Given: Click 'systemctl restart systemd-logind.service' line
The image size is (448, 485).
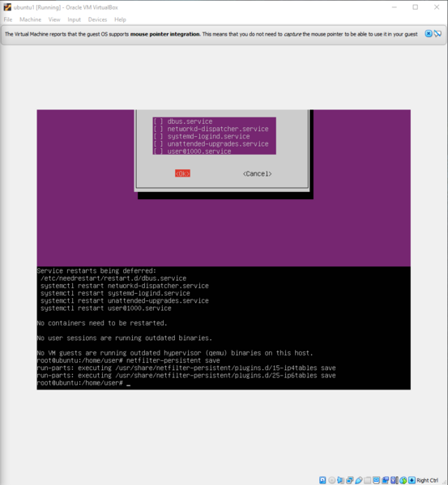Looking at the screenshot, I should 115,293.
